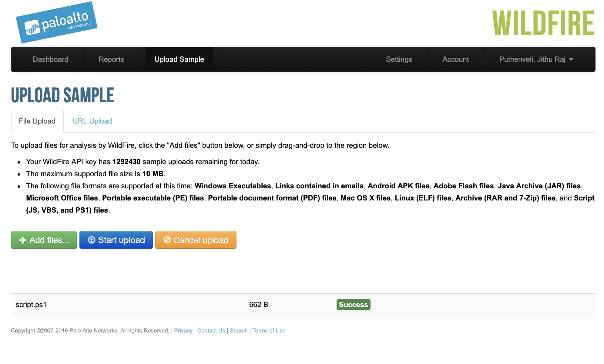Click the Privacy footer link
The width and height of the screenshot is (604, 364).
click(183, 330)
